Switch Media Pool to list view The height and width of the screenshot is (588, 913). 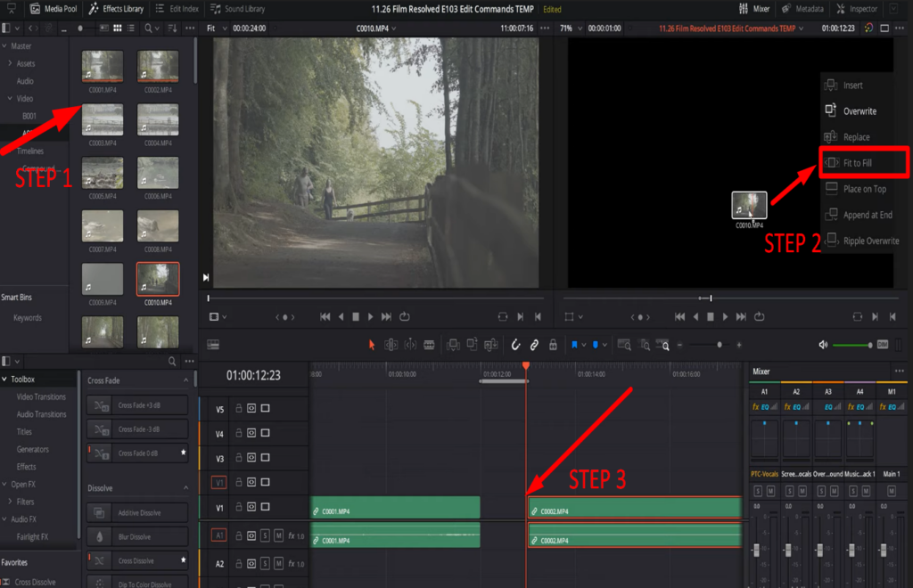click(130, 28)
